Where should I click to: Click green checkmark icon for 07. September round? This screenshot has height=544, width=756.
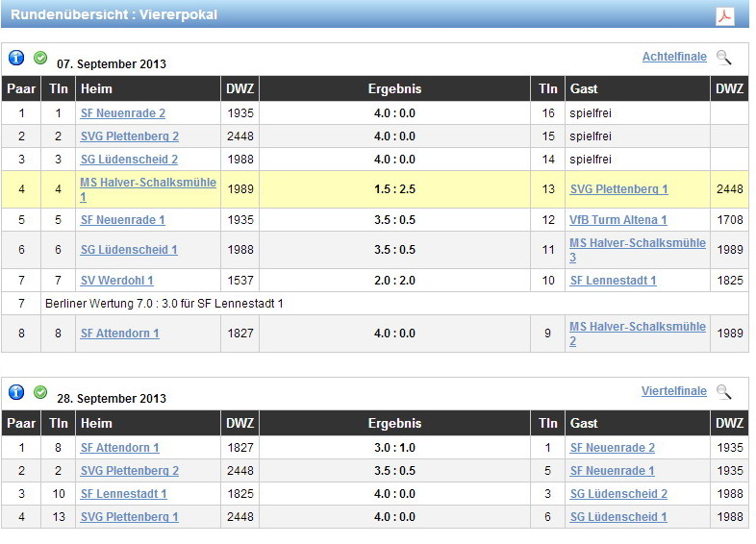40,58
